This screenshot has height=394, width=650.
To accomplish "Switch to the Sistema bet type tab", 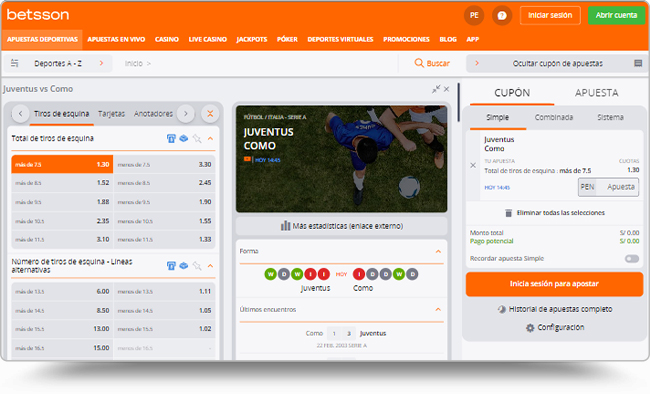I will 610,117.
